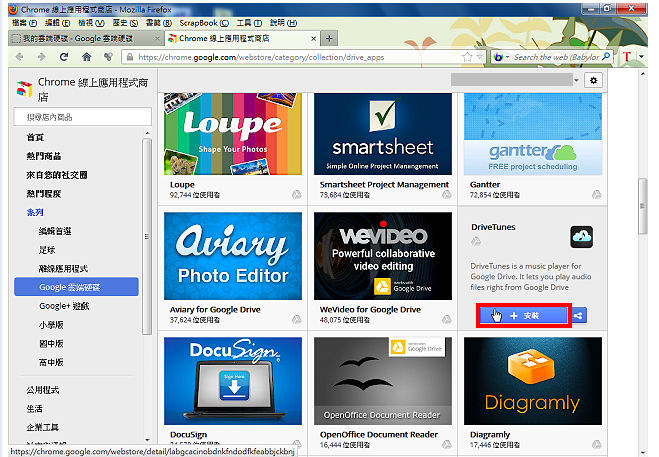Open 編輯首選 collection
Viewport: 659px width, 457px height.
pos(55,231)
